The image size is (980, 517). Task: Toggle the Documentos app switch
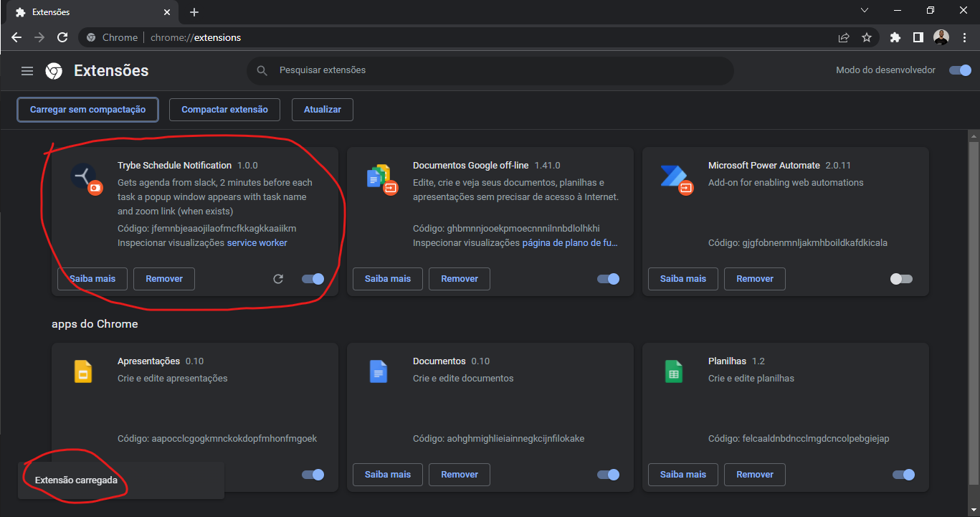point(608,475)
